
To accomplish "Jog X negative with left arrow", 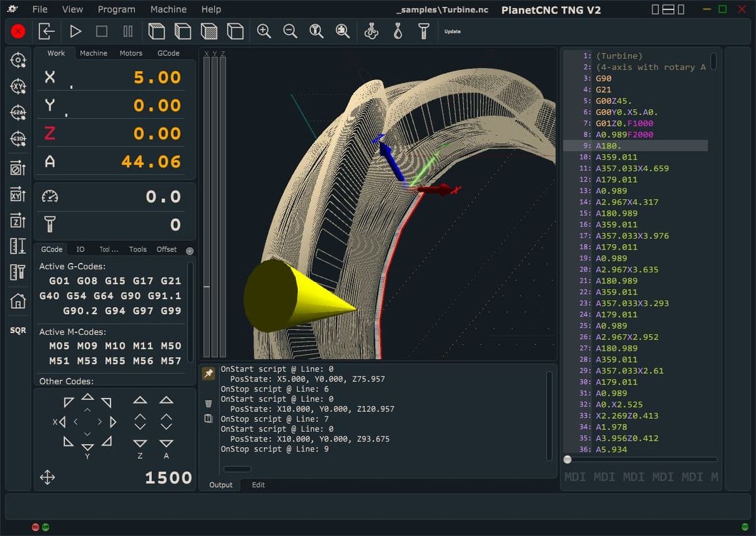I will [62, 421].
